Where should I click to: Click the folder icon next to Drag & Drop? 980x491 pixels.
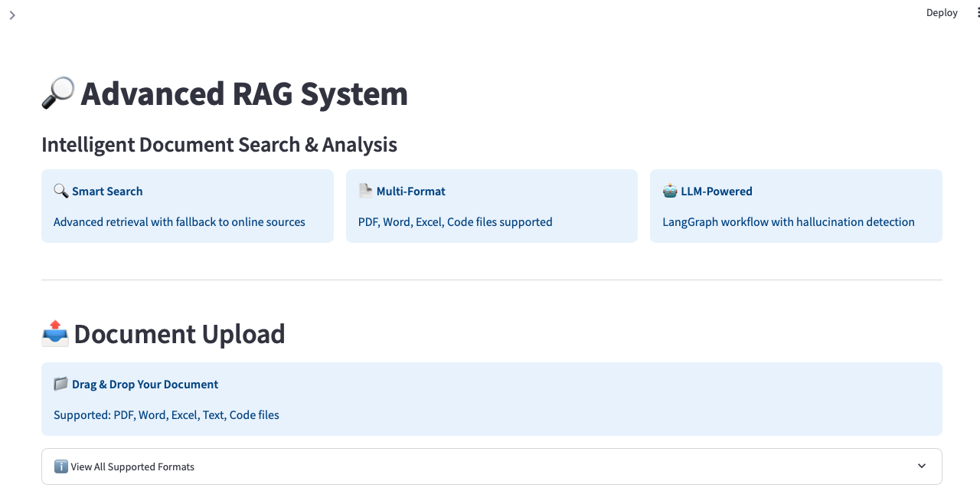pyautogui.click(x=60, y=384)
